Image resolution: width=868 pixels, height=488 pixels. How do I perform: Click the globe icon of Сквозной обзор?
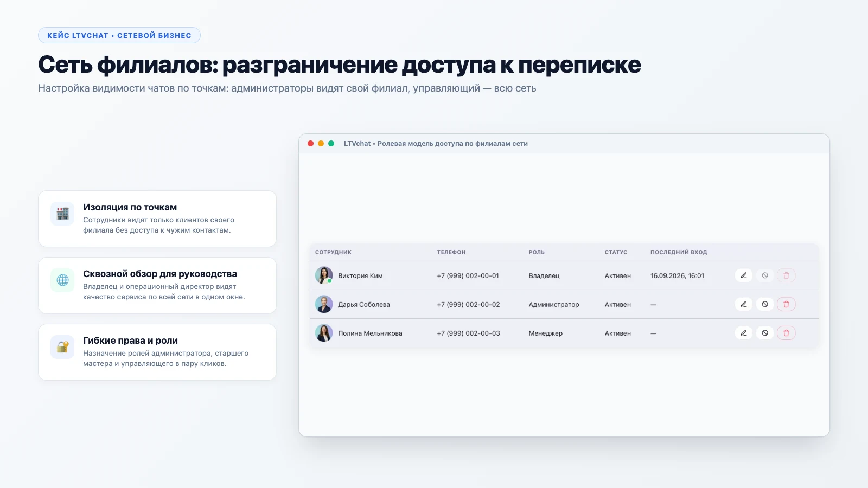[x=62, y=280]
